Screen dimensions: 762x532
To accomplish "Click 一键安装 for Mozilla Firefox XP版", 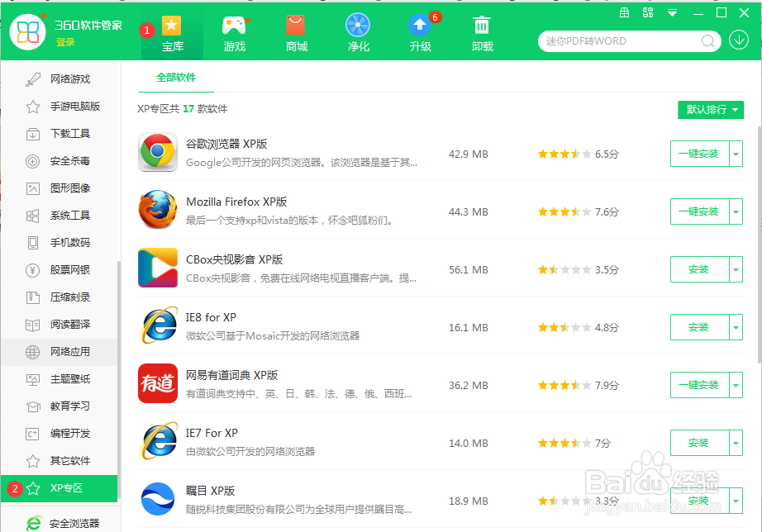I will point(699,211).
